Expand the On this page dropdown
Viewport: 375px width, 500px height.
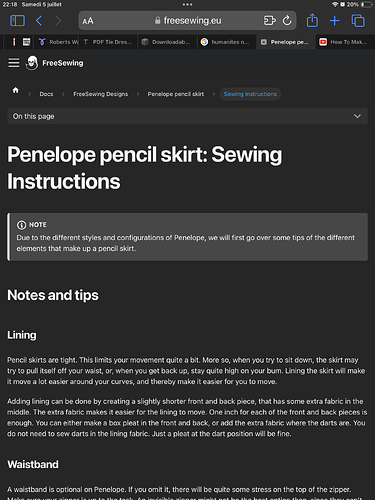click(187, 116)
